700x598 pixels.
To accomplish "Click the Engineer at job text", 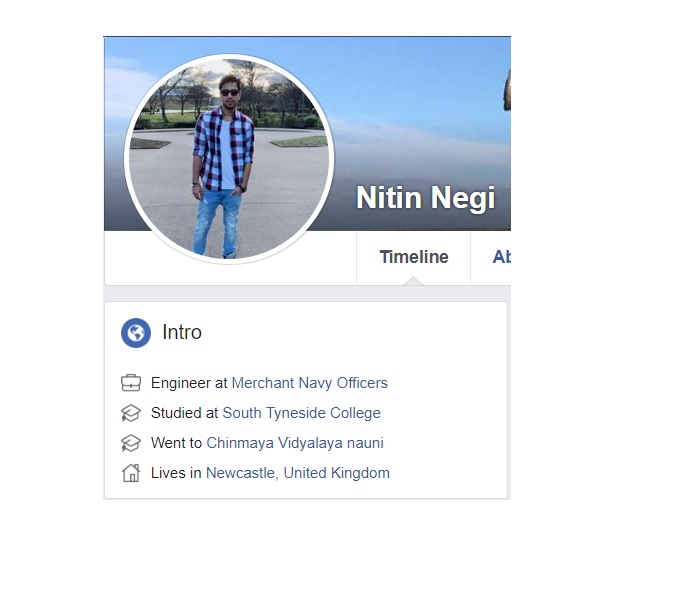I will [189, 383].
